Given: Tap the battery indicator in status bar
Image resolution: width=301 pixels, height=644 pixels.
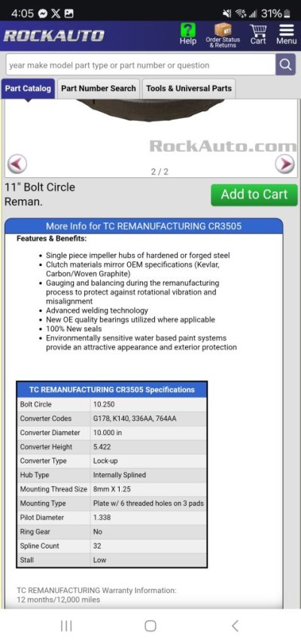Looking at the screenshot, I should tap(287, 14).
